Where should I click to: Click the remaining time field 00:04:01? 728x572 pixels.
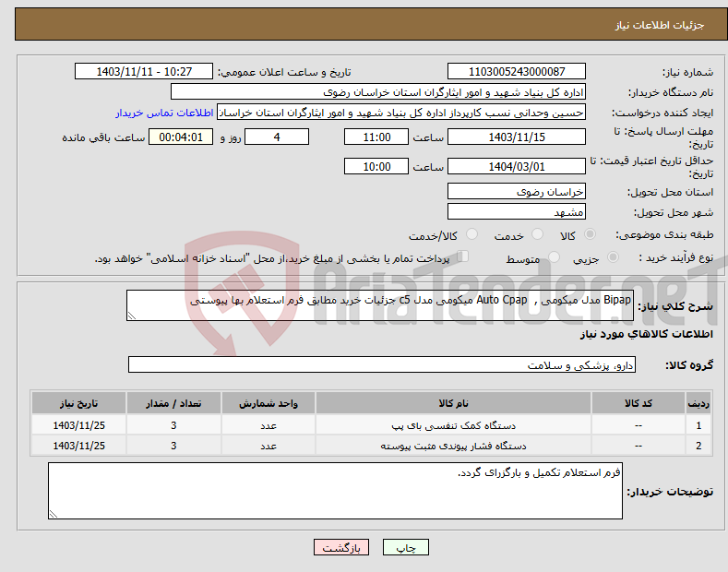(x=181, y=137)
